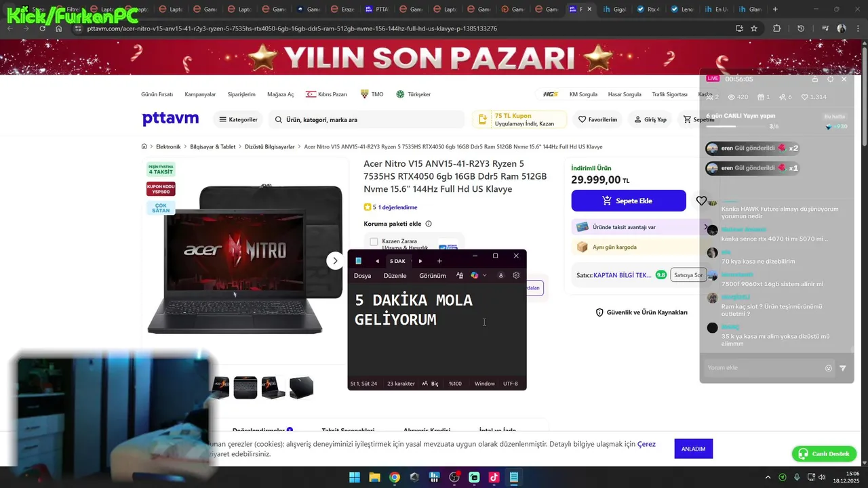Viewport: 868px width, 488px height.
Task: Open Canlı Destek live support
Action: click(824, 453)
